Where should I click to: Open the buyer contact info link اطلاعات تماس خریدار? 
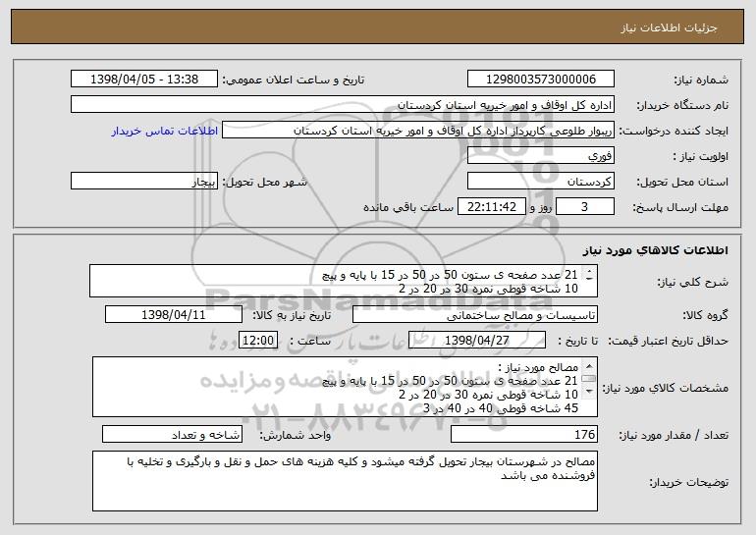pyautogui.click(x=164, y=132)
